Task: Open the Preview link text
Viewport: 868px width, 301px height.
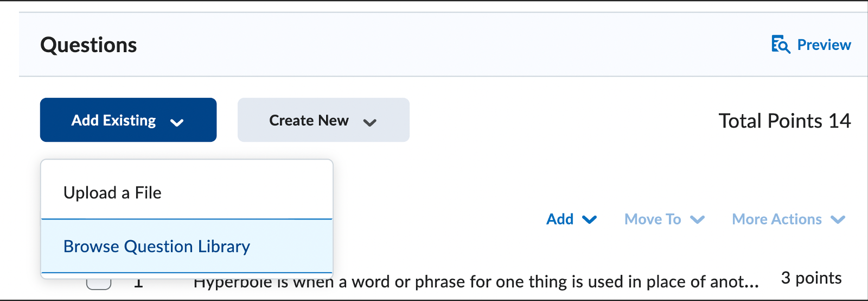Action: [x=824, y=45]
